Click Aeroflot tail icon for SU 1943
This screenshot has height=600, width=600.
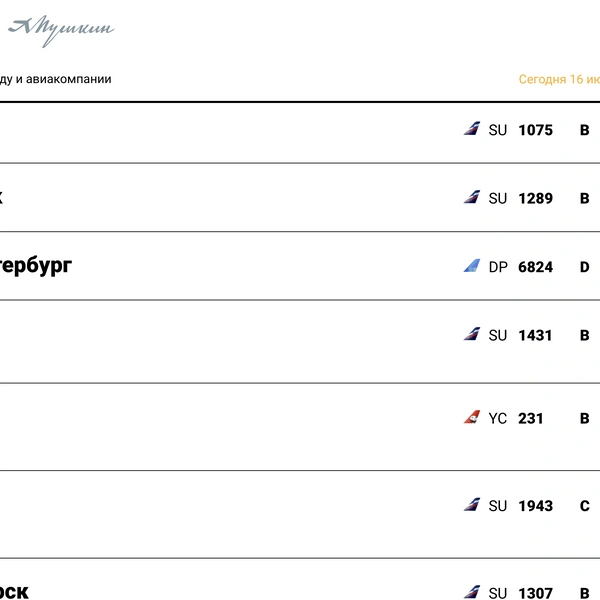472,504
